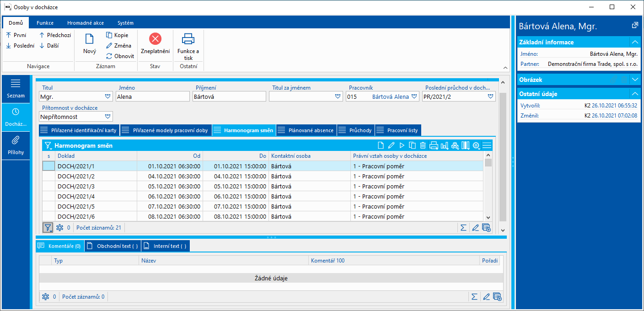This screenshot has width=644, height=311.
Task: Open the Titul dropdown
Action: (107, 97)
